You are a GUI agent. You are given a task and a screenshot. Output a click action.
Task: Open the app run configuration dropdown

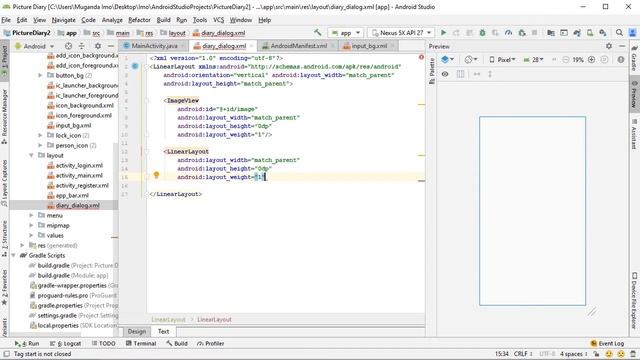(346, 33)
